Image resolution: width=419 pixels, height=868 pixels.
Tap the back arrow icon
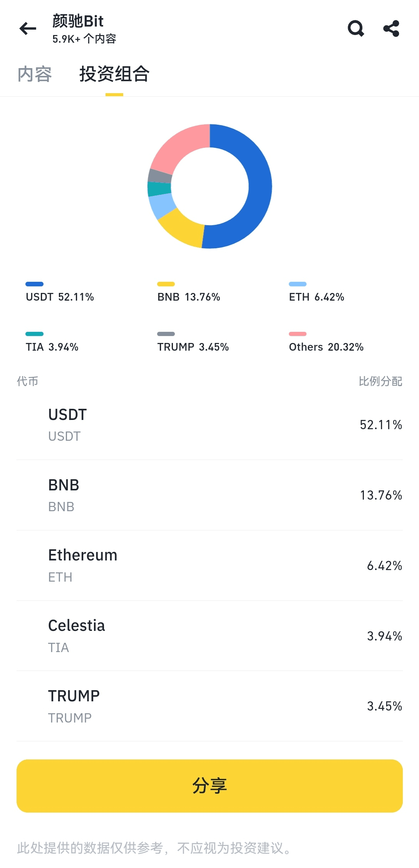point(28,28)
